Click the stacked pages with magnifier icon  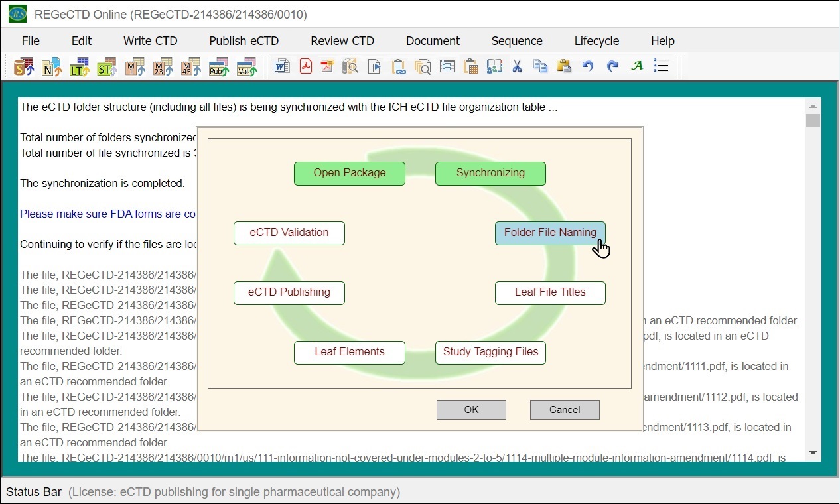[423, 66]
